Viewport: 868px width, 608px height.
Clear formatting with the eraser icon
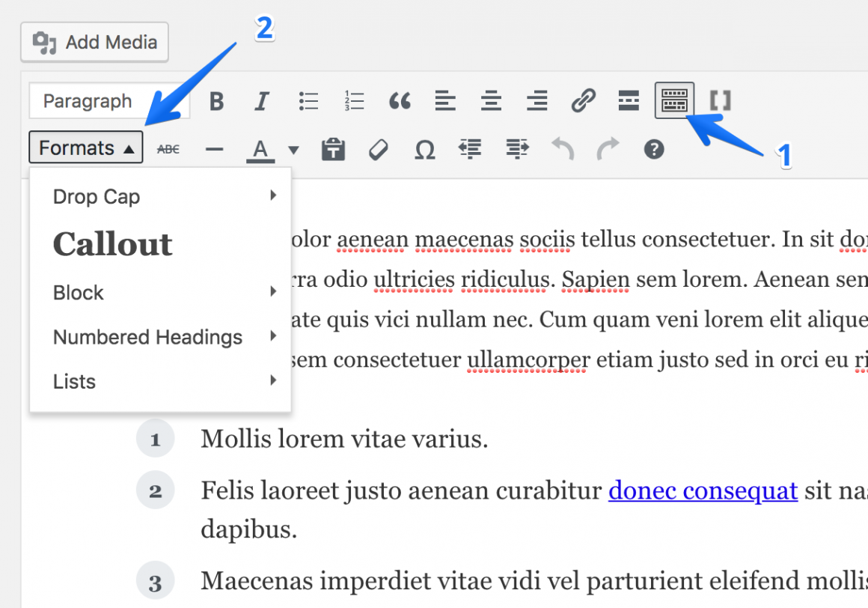tap(378, 148)
